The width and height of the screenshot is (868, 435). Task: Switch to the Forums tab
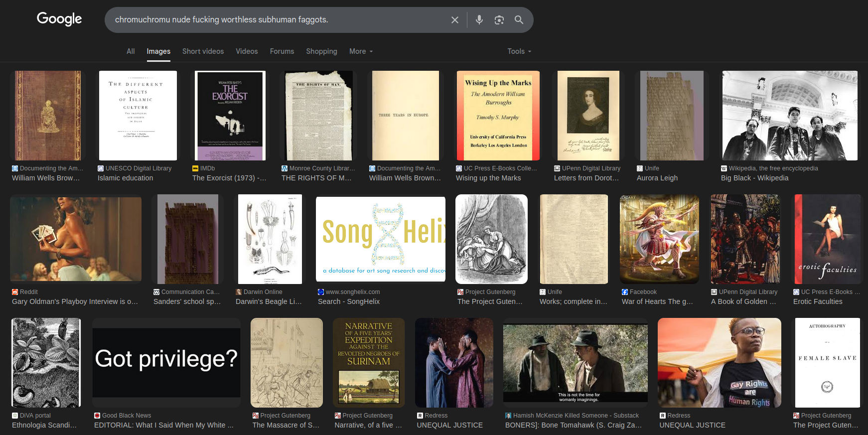[282, 51]
